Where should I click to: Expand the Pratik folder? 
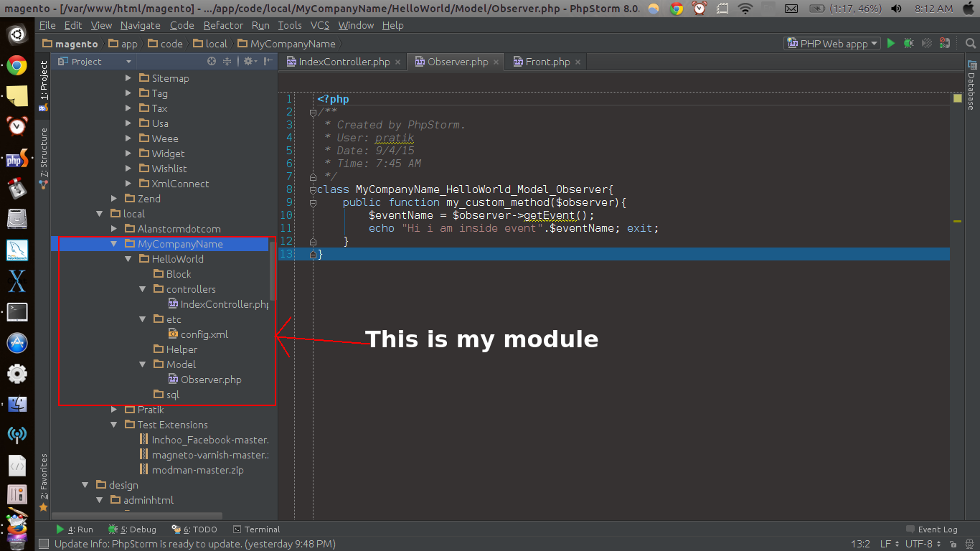[114, 410]
